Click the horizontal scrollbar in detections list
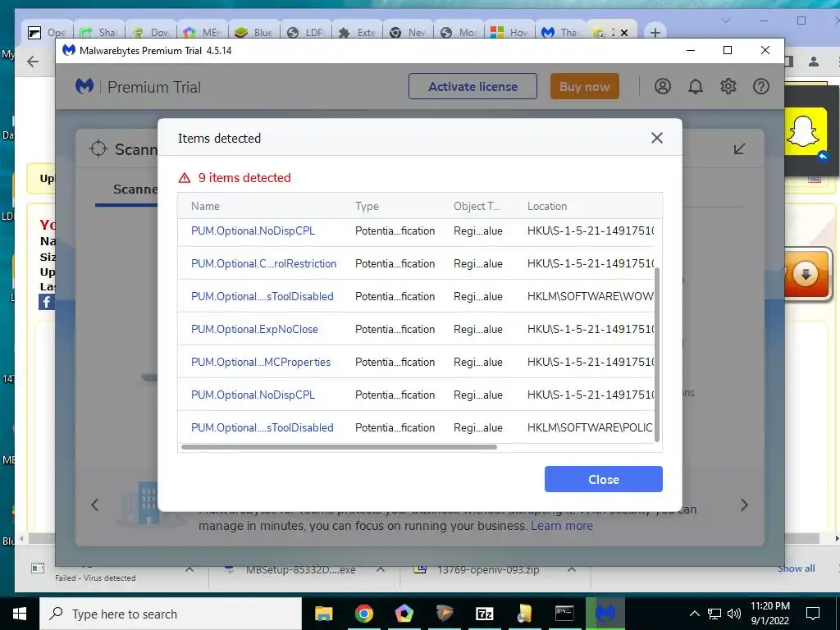Viewport: 840px width, 630px height. (x=339, y=447)
